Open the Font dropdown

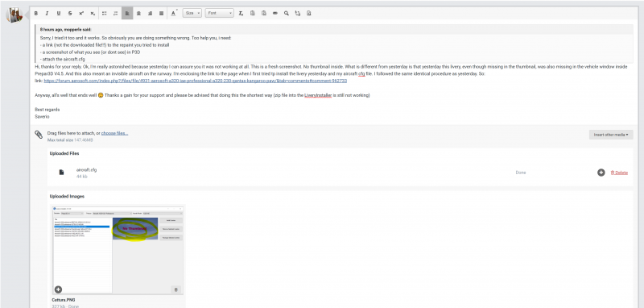[x=220, y=14]
